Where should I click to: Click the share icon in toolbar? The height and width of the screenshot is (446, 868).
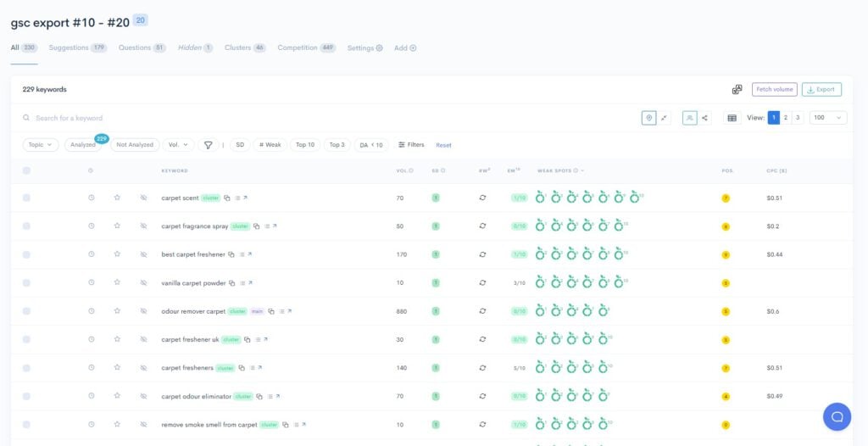tap(704, 118)
